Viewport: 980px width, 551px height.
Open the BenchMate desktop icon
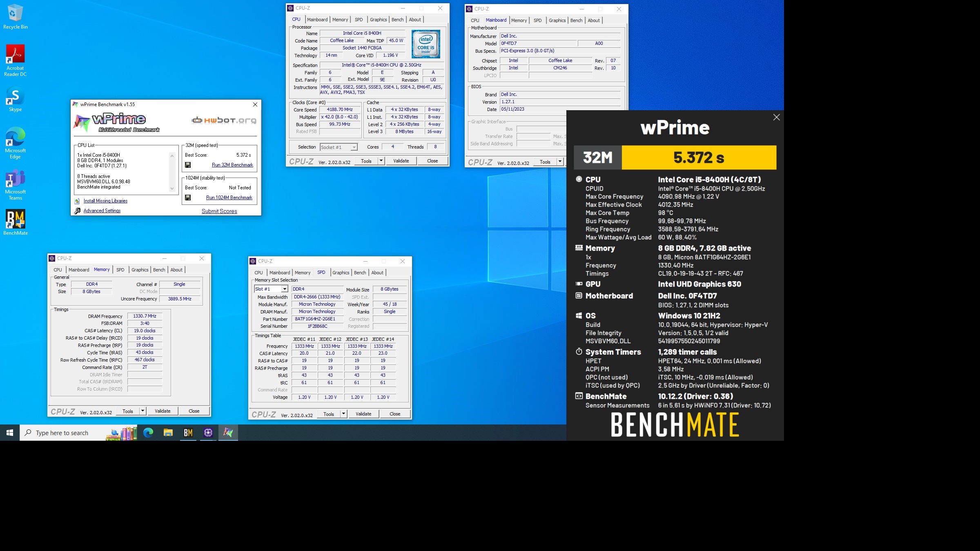[15, 223]
